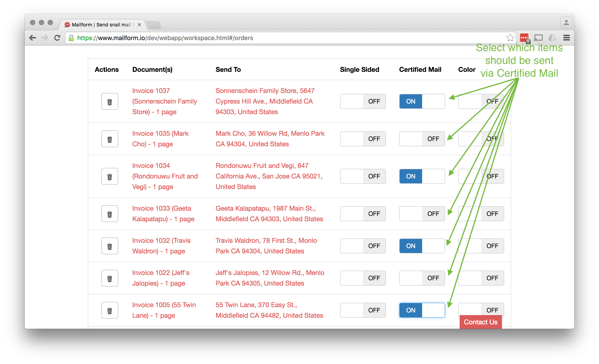599x364 pixels.
Task: Delete Invoice 1037 with trash icon
Action: point(110,102)
